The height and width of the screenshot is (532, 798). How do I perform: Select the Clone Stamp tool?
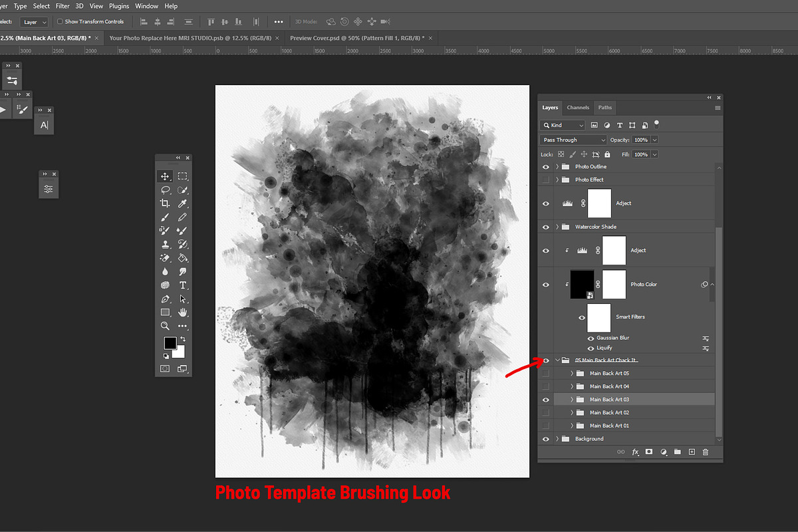click(x=165, y=244)
